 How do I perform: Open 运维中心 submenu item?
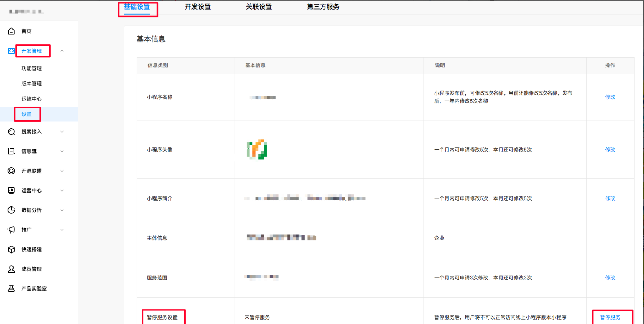[x=32, y=99]
